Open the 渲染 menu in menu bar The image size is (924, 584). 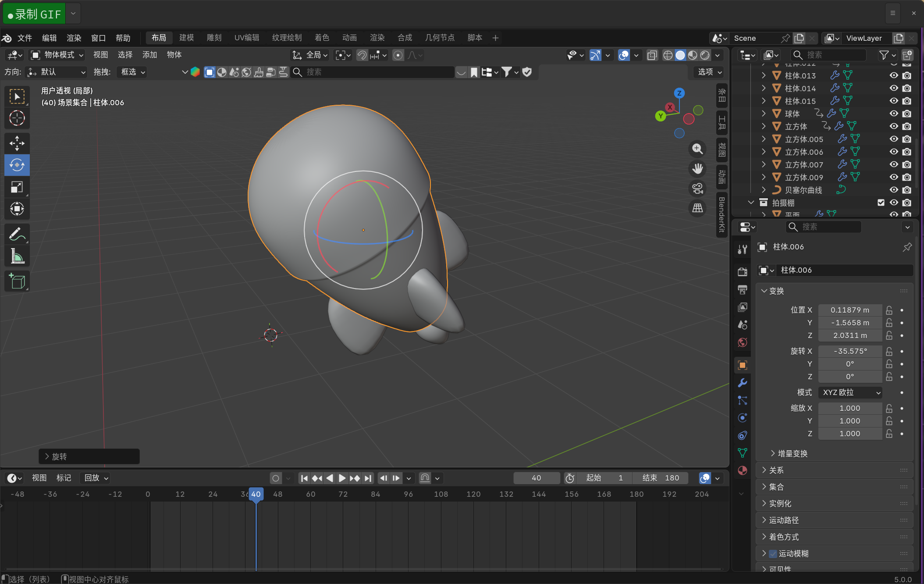[x=74, y=38]
